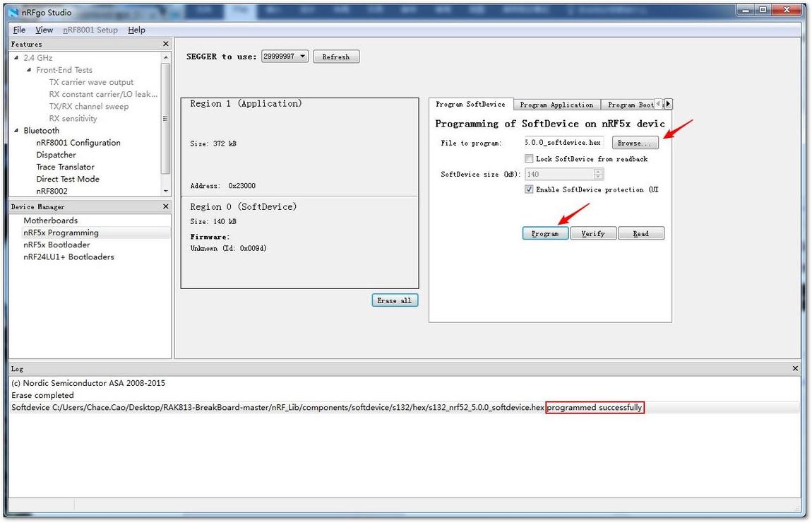Screen dimensions: 812x523
Task: Open the Help menu
Action: click(x=137, y=30)
